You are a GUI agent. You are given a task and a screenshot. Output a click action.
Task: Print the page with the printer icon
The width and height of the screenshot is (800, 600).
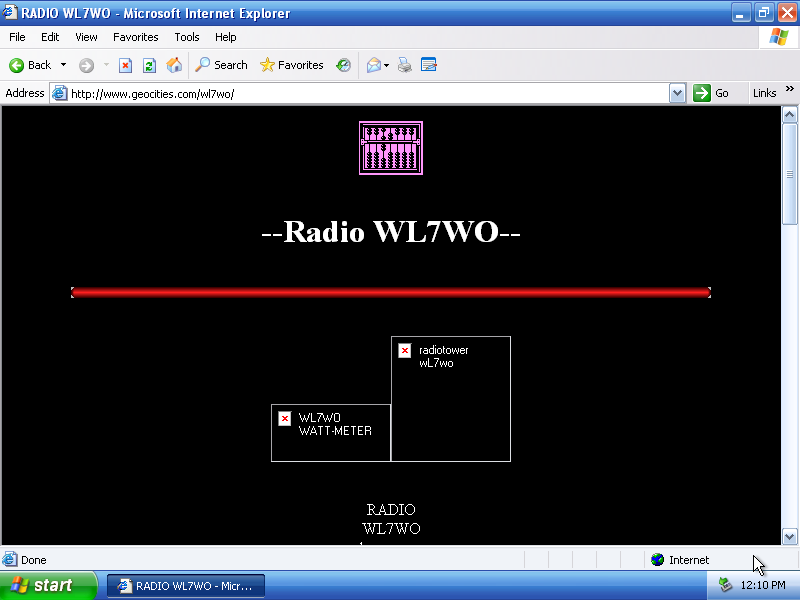[x=405, y=65]
